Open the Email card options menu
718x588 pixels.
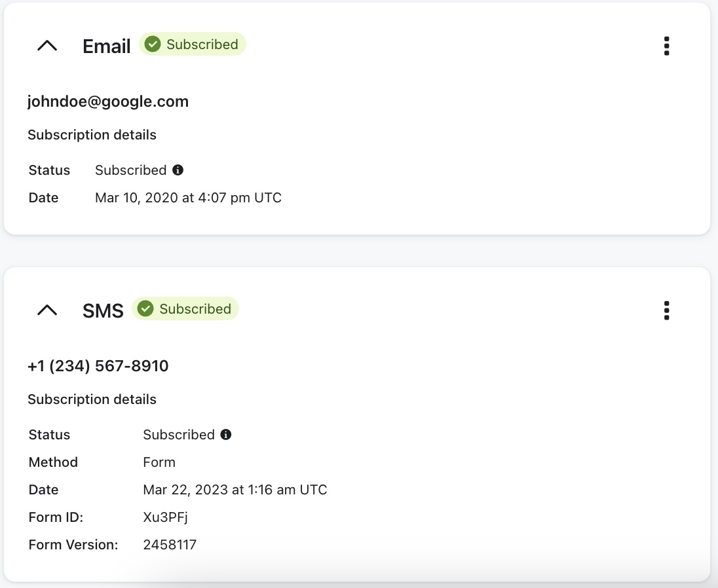tap(666, 46)
